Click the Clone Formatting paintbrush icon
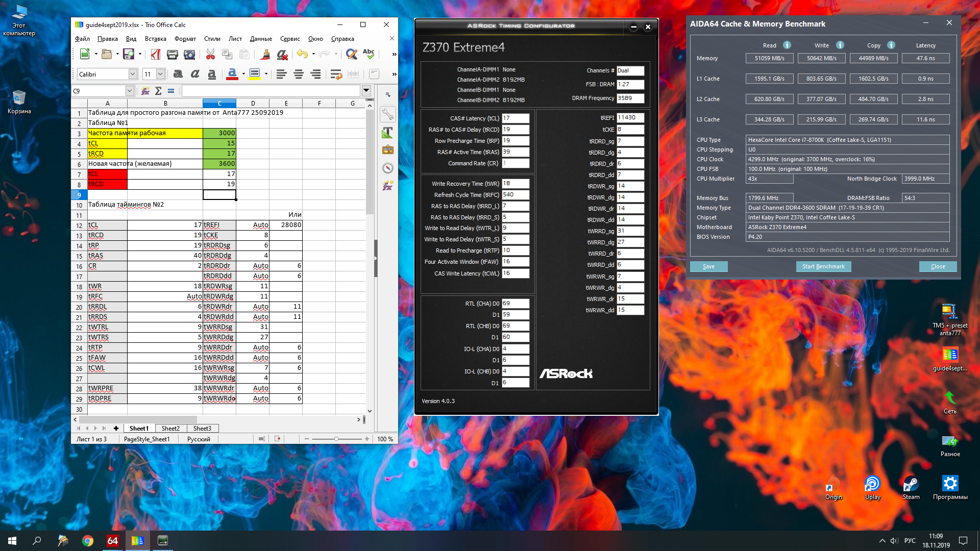Viewport: 980px width, 551px height. click(x=265, y=54)
